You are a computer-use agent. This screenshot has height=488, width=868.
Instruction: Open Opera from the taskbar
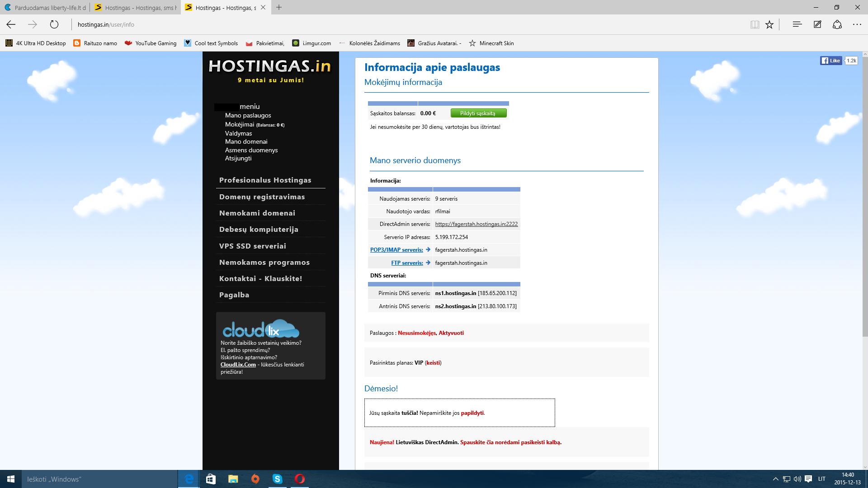299,479
